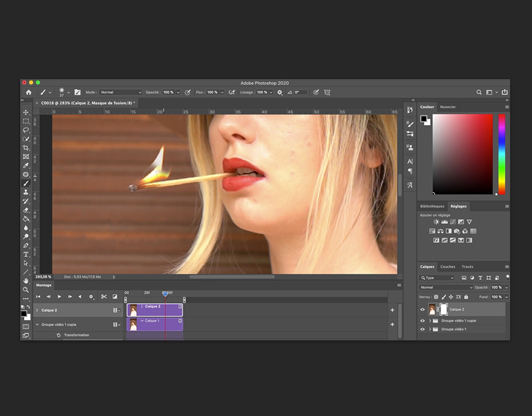532x416 pixels.
Task: Toggle the layer filter switch
Action: click(x=507, y=277)
